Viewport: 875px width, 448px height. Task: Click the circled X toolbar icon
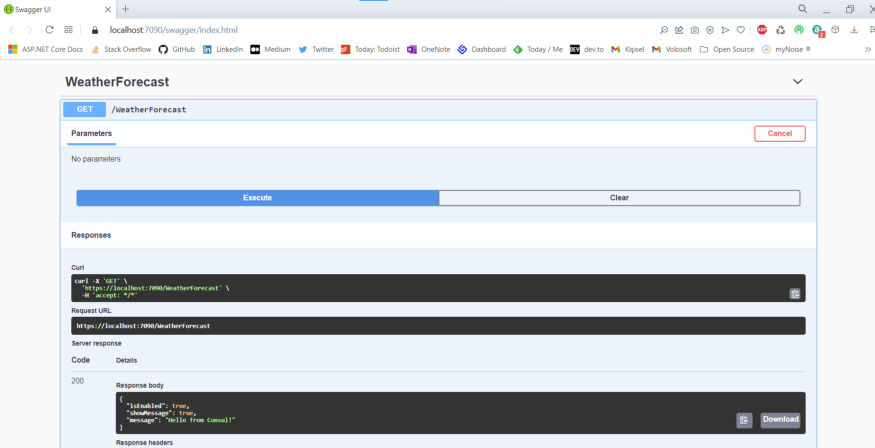pos(710,30)
